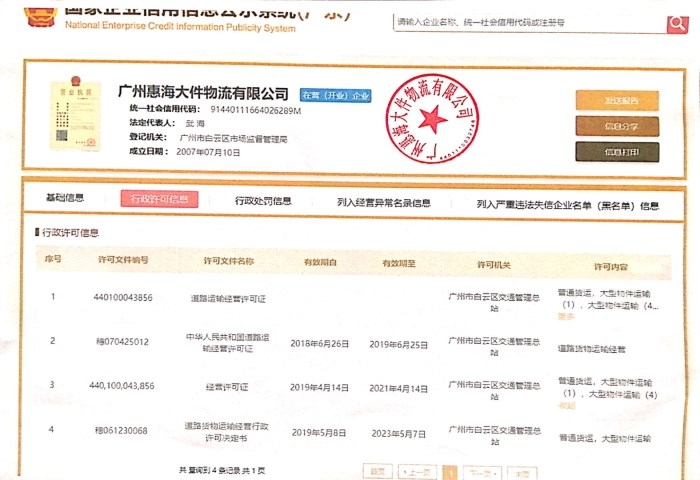Click the 信息打印 button
700x480 pixels.
point(617,152)
